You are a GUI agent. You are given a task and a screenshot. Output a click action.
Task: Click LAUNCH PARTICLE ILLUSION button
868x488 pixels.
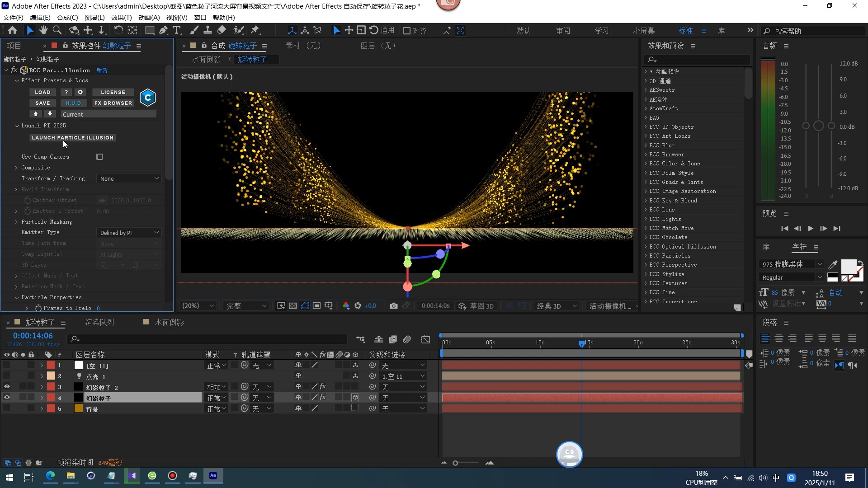[72, 137]
